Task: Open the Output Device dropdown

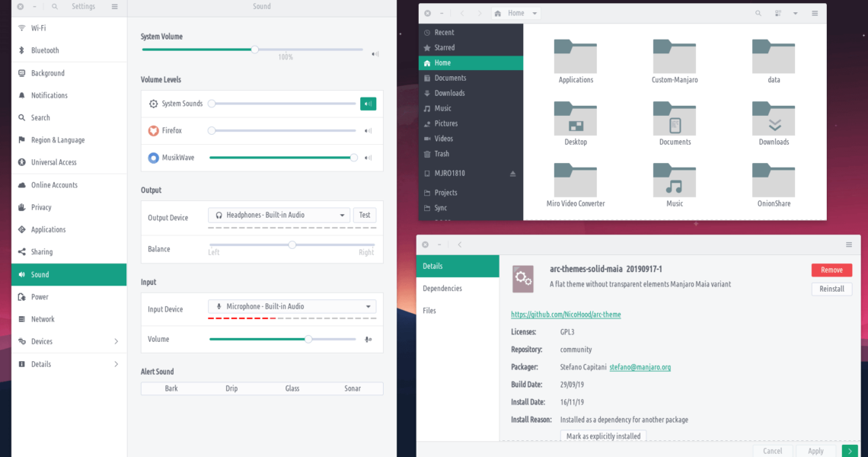Action: (279, 216)
